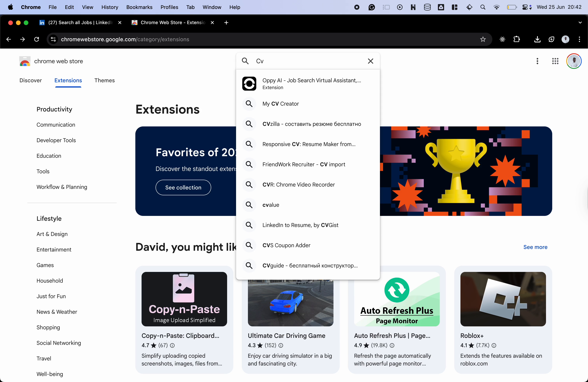This screenshot has height=382, width=588.
Task: Open Chrome three-dot customize menu
Action: 579,39
